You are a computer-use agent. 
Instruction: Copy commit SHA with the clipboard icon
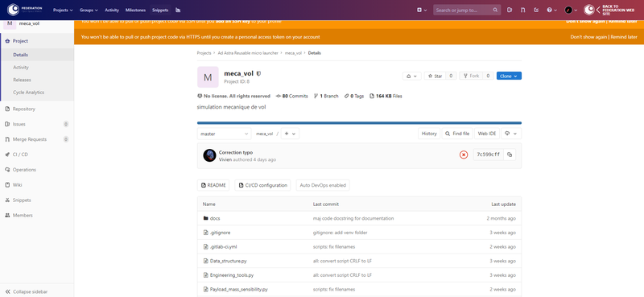coord(510,155)
